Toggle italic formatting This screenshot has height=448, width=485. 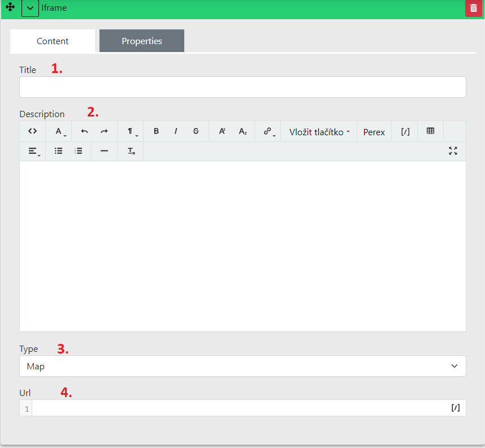176,131
